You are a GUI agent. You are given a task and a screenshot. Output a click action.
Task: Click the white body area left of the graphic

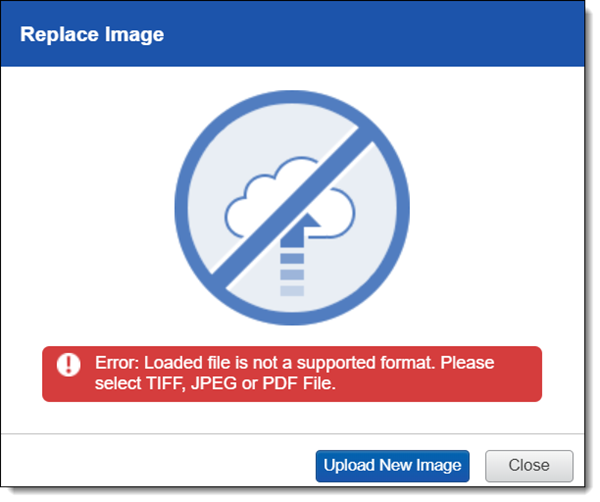[x=90, y=210]
